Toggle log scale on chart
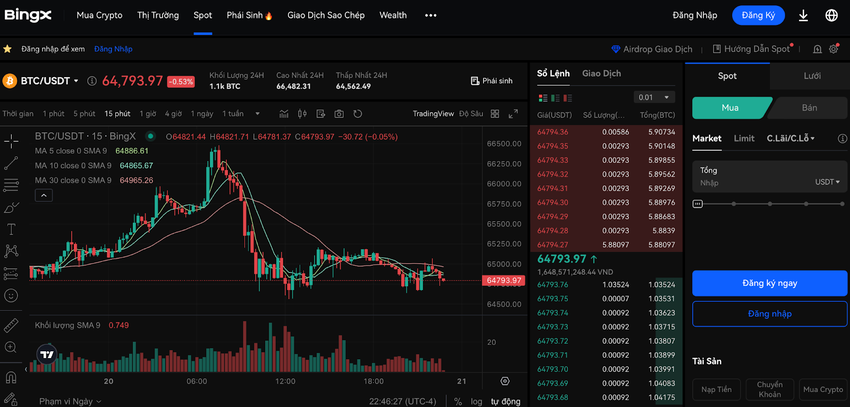Screen dimensions: 850x407 click(x=476, y=402)
